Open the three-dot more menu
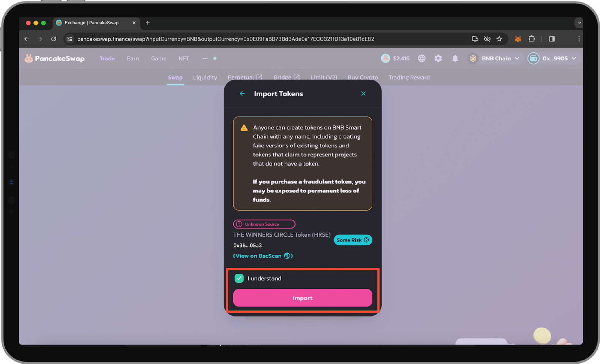600x364 pixels. coord(205,58)
